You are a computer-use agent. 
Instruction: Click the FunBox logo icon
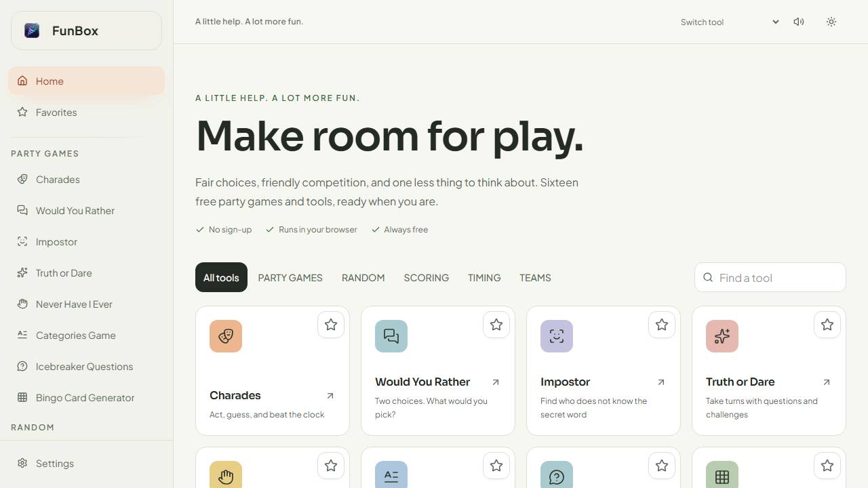(x=32, y=30)
